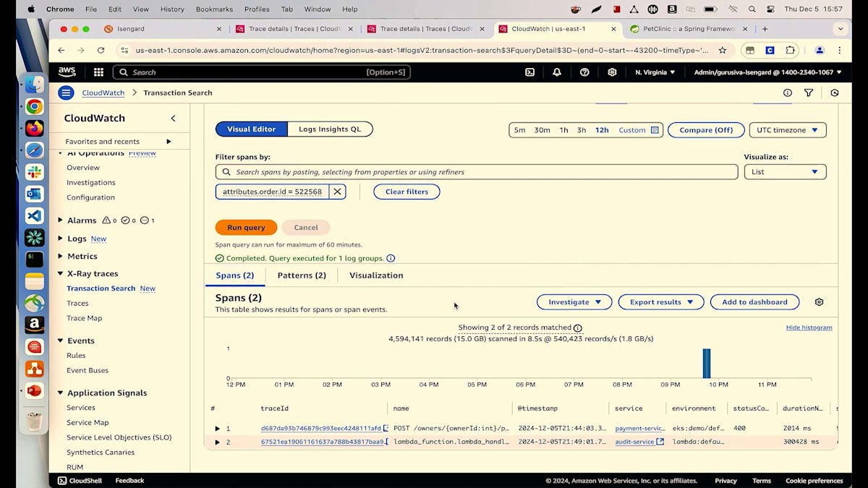Open the CloudShell icon in the top bar
Image resolution: width=868 pixels, height=488 pixels.
coord(529,72)
